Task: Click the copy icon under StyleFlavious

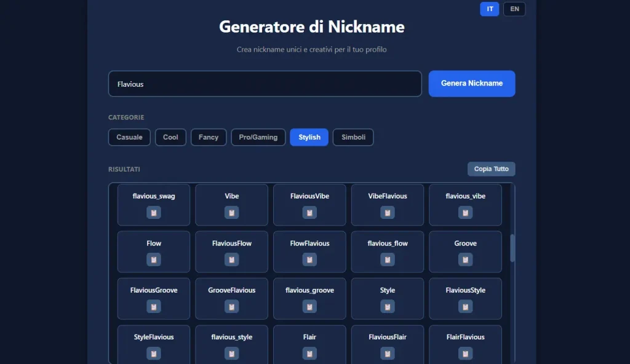Action: click(153, 354)
